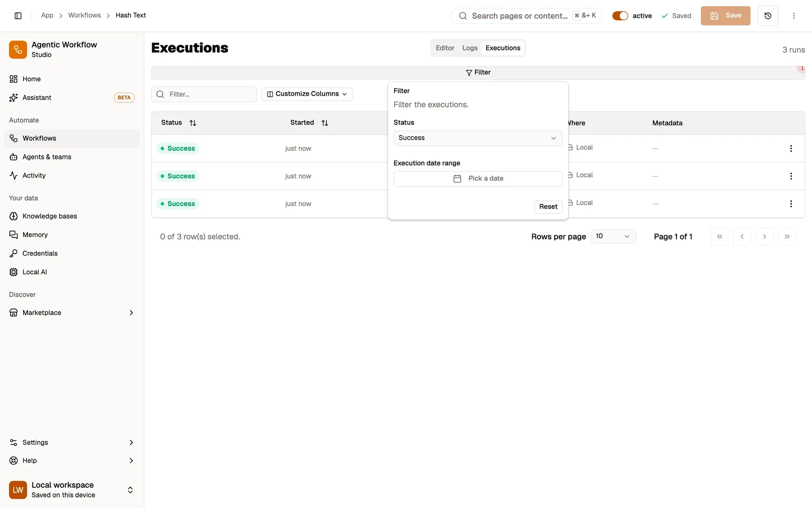Open the Memory section
The image size is (812, 508).
pos(72,235)
